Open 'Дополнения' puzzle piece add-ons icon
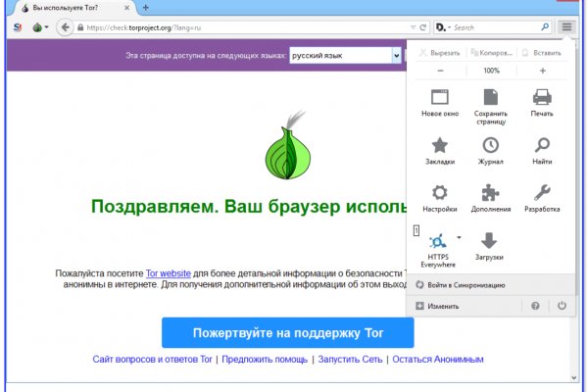This screenshot has width=588, height=392. point(490,192)
